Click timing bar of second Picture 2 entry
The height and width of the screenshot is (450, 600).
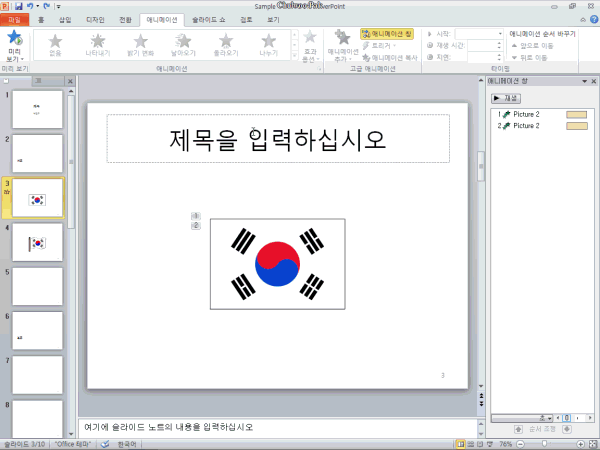click(577, 126)
